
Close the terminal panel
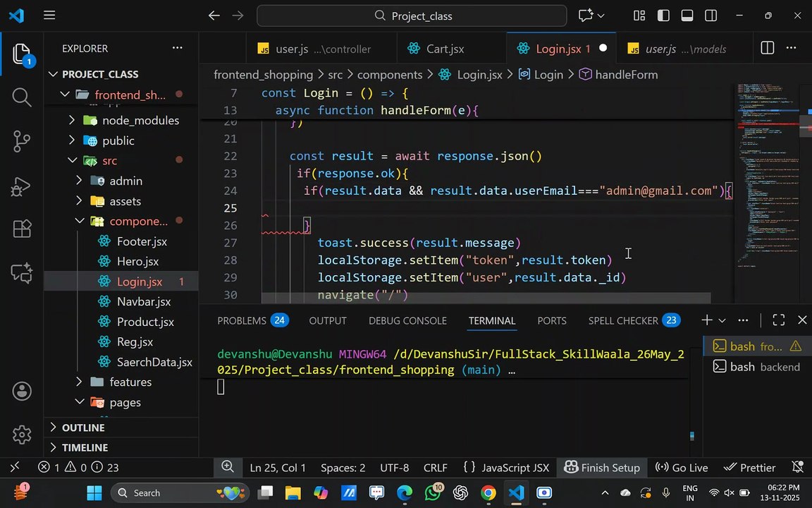[x=802, y=320]
